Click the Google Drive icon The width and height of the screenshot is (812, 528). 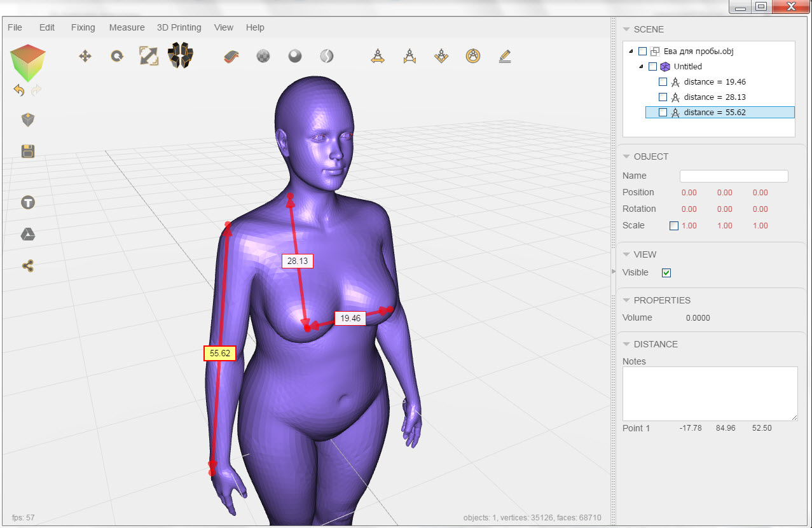28,235
